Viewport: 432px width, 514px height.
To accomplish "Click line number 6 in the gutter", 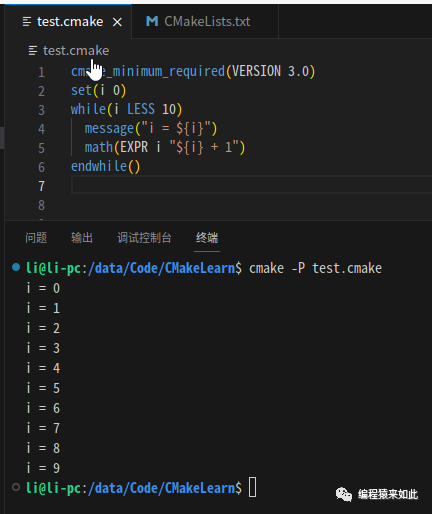I will pos(41,167).
